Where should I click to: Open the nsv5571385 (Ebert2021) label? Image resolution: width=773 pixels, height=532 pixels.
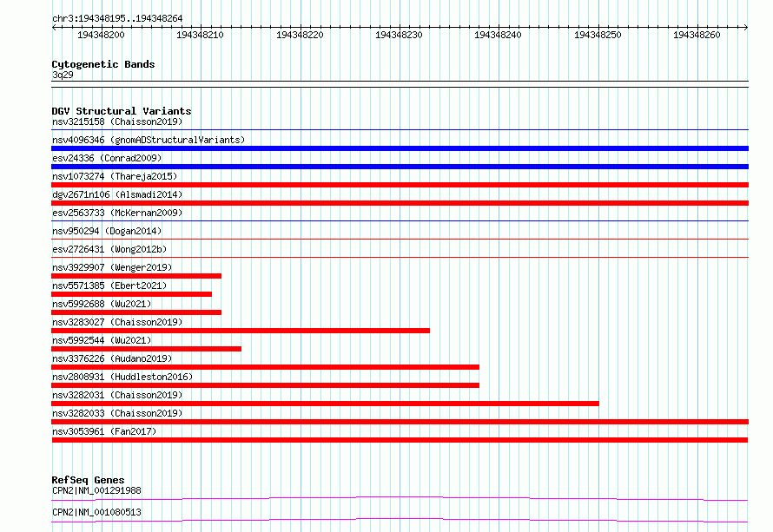coord(109,286)
